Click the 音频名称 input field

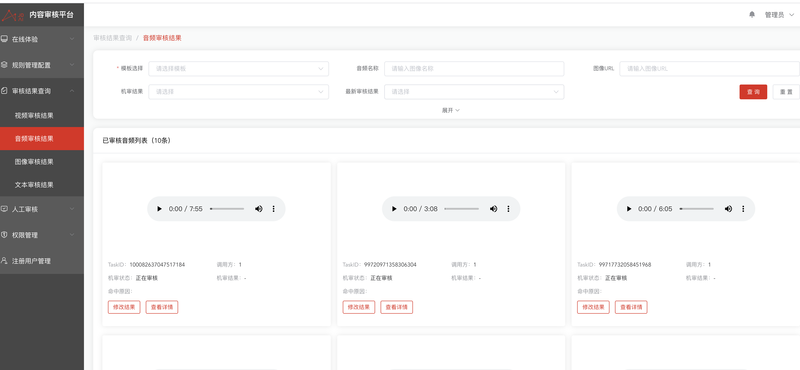tap(474, 68)
